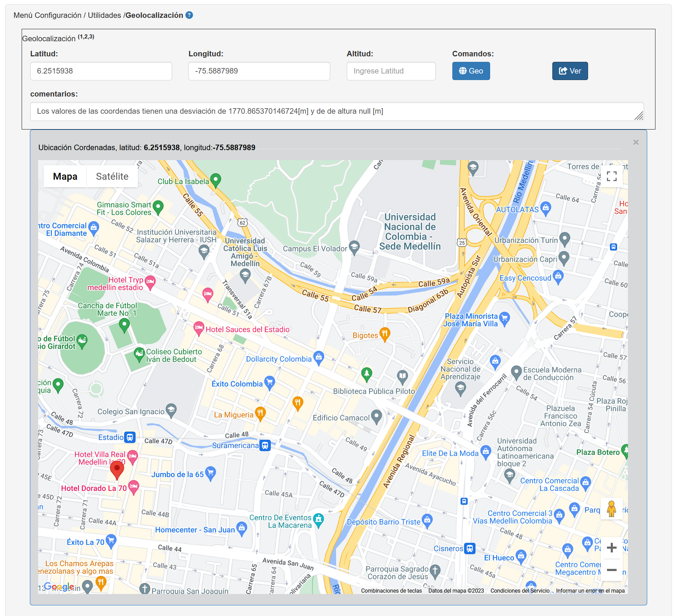Screen dimensions: 674x616
Task: Click the Street View pegman icon
Action: coord(611,509)
